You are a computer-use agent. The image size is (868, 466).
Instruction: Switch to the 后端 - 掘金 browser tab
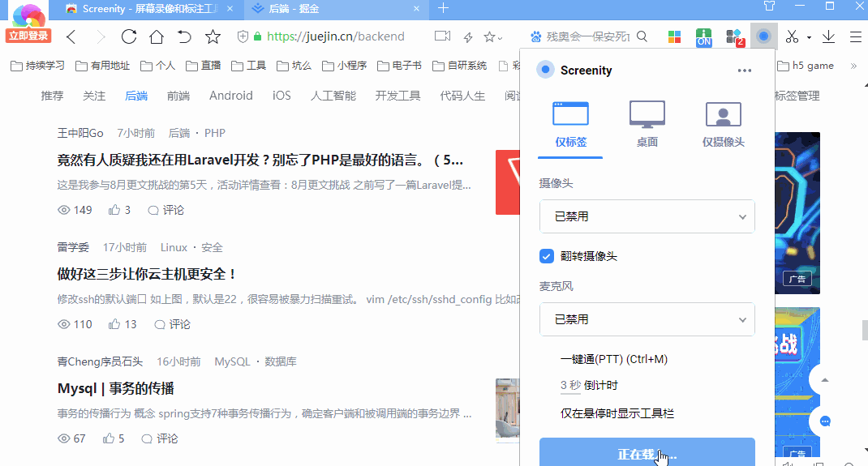(x=335, y=9)
